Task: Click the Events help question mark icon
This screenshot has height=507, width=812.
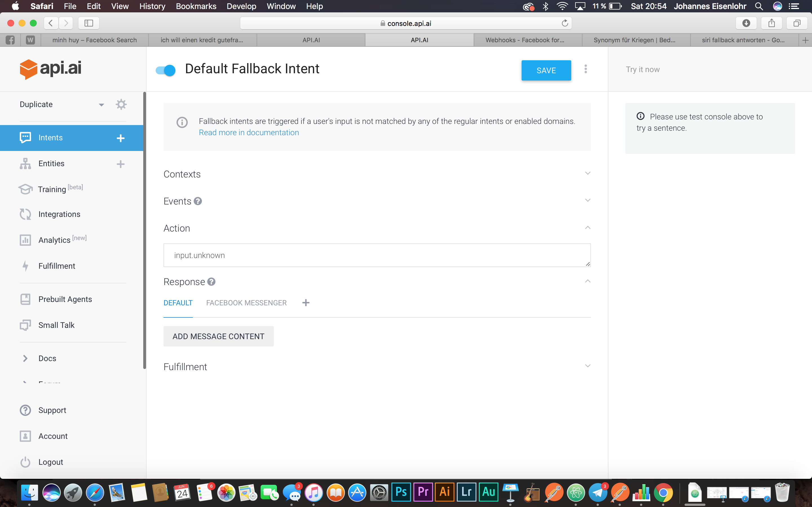Action: (x=198, y=201)
